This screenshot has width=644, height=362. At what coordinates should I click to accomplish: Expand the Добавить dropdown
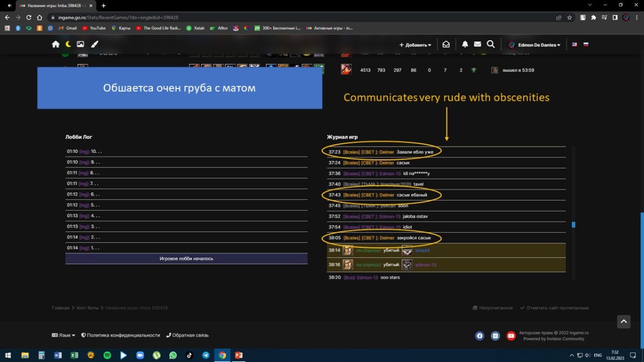415,45
